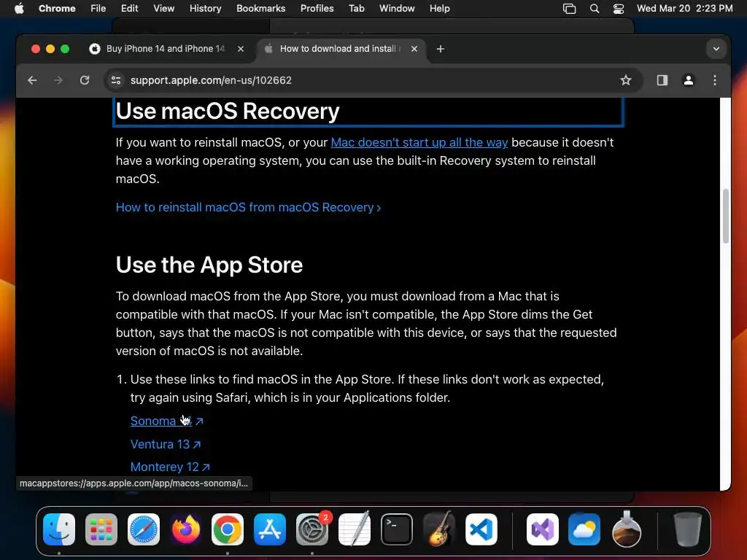Close the How to download and install tab
The width and height of the screenshot is (747, 560).
[414, 49]
